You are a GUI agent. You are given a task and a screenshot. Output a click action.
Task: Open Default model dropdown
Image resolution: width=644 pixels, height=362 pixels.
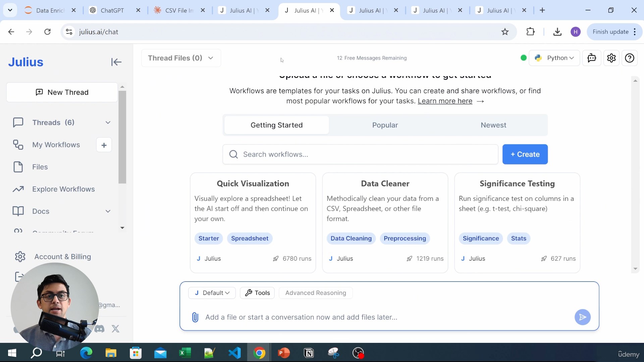(212, 293)
